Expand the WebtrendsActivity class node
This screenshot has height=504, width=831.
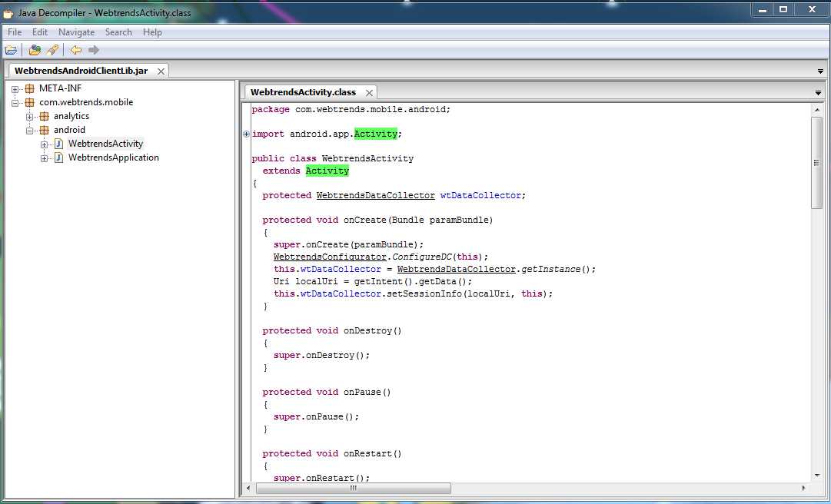[45, 144]
